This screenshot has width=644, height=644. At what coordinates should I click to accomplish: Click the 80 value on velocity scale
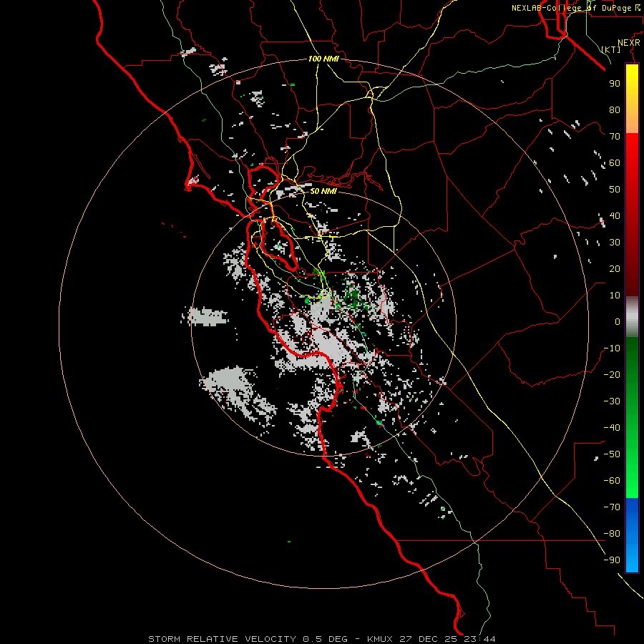pyautogui.click(x=615, y=109)
